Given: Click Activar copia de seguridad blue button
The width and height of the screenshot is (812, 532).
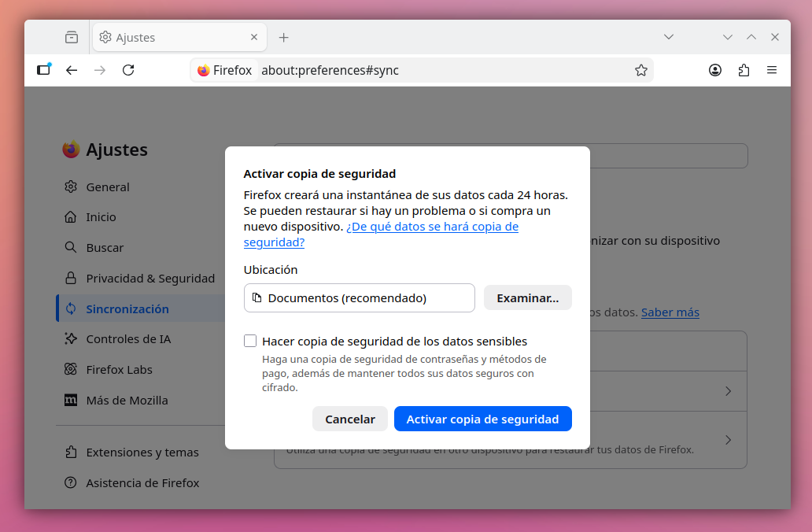Looking at the screenshot, I should [x=482, y=419].
